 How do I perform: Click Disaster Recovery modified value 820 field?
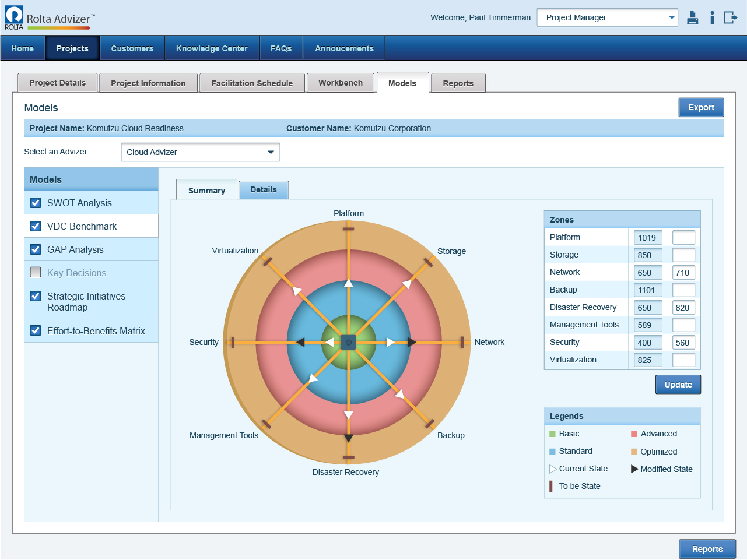click(683, 307)
